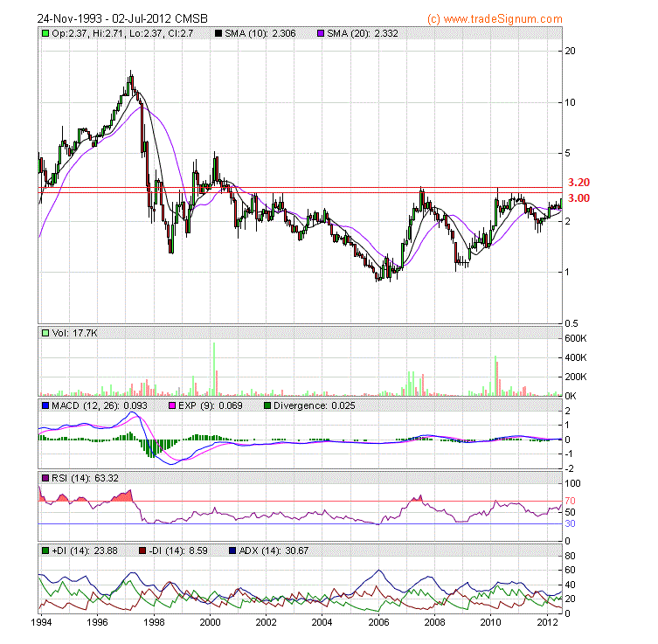The image size is (658, 644).
Task: Click the blue 30 RSI oversold label
Action: pyautogui.click(x=570, y=523)
